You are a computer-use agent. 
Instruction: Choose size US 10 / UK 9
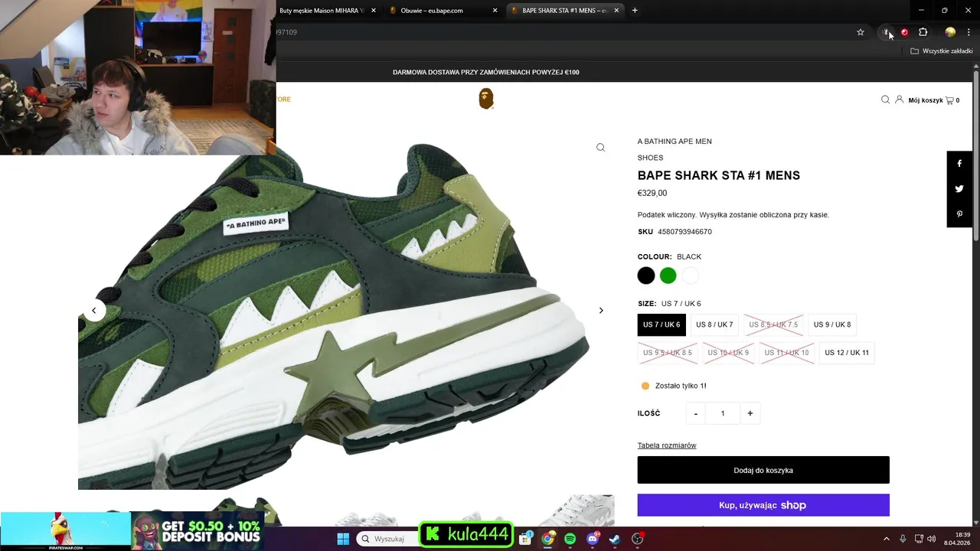[x=728, y=353]
